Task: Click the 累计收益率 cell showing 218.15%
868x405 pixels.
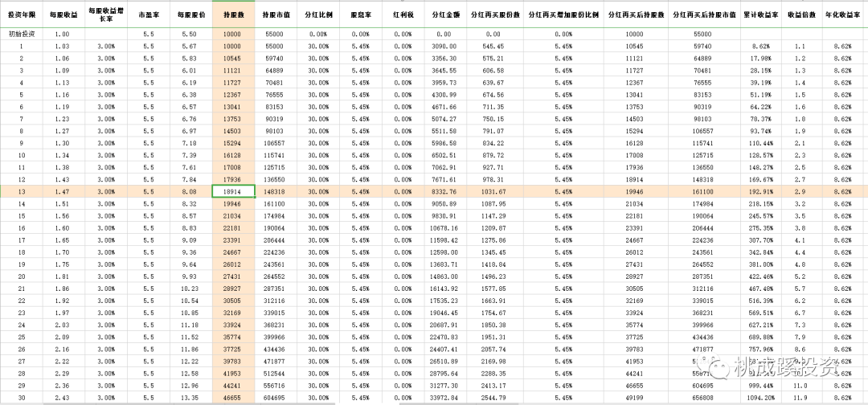Action: click(x=762, y=203)
